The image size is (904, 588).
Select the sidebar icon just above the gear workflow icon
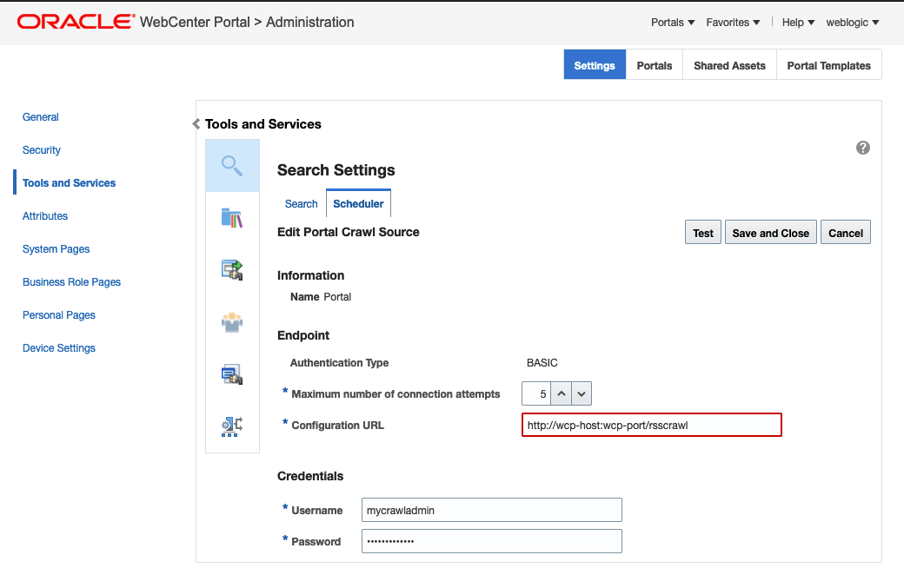click(232, 374)
